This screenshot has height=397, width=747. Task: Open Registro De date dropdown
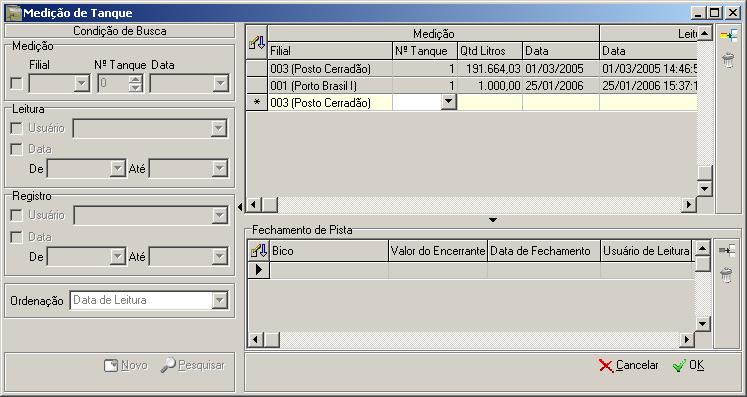117,257
